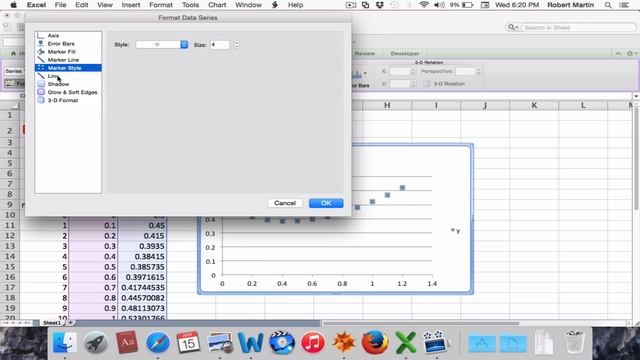640x360 pixels.
Task: Open Spotlight search icon
Action: (x=608, y=5)
